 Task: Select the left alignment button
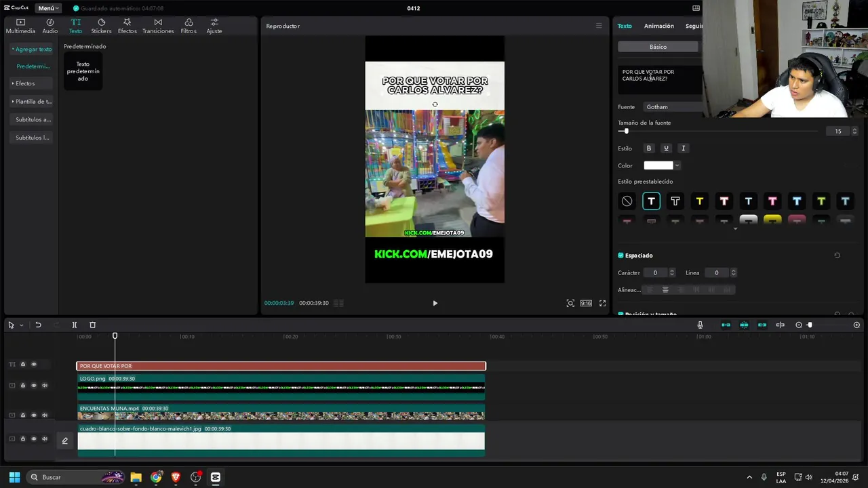tap(649, 290)
